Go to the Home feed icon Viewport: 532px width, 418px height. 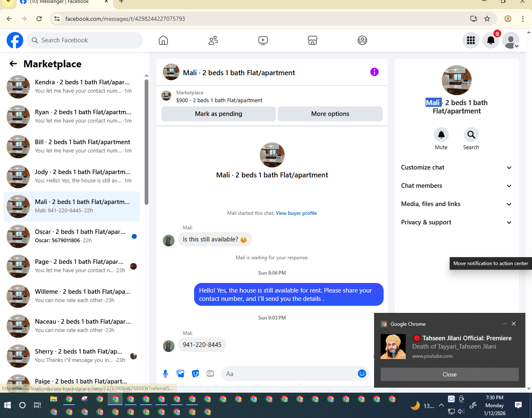point(163,40)
